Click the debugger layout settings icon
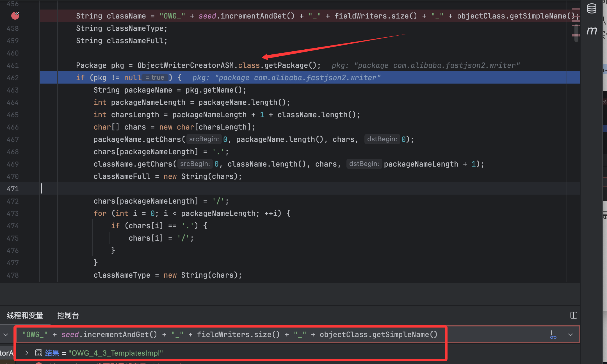 (x=574, y=315)
